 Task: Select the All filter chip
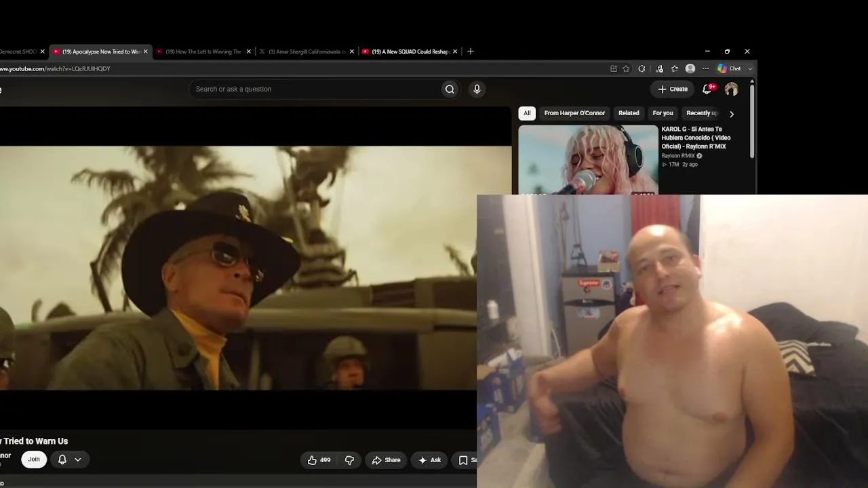pos(527,113)
